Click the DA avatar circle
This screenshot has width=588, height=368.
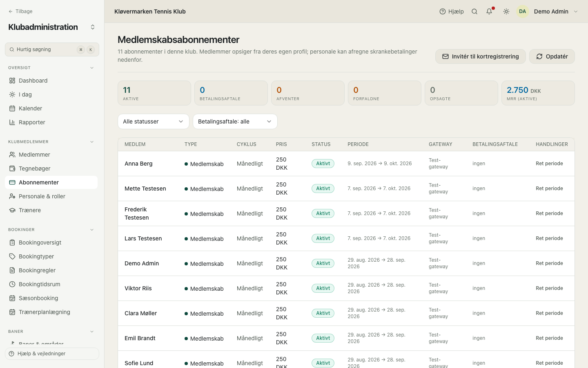point(523,11)
